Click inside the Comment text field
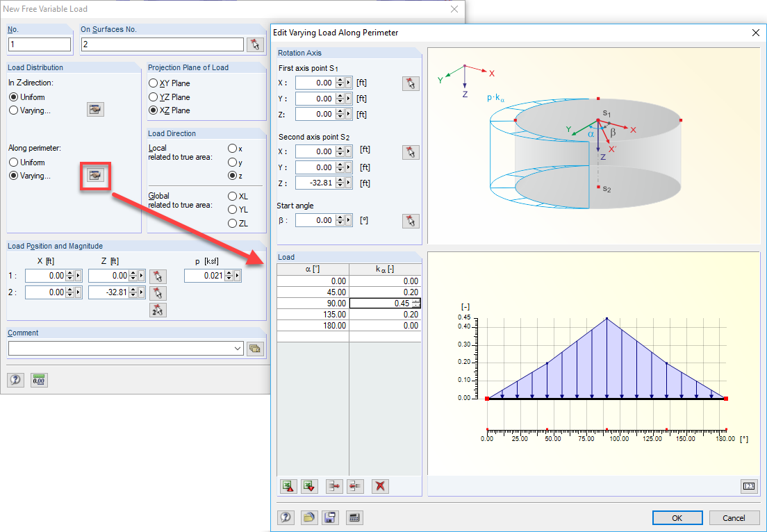The width and height of the screenshot is (767, 532). click(118, 349)
